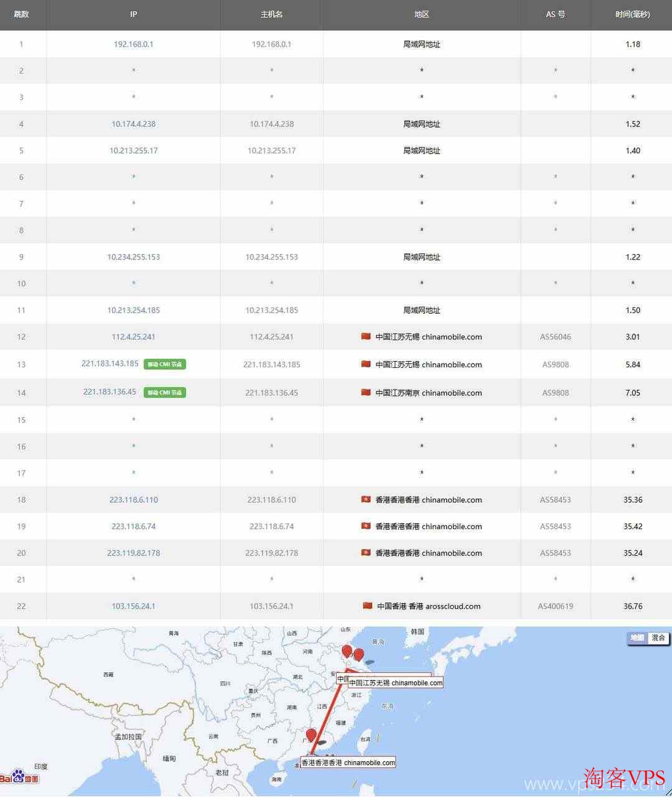672x798 pixels.
Task: Open IP link 10.213.255.17 in IP column
Action: [x=133, y=151]
